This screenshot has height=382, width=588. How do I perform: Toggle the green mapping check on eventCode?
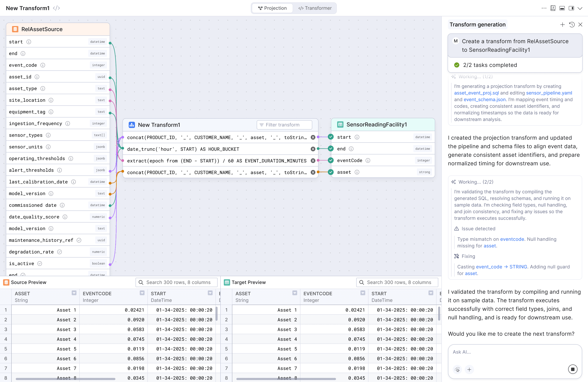(330, 160)
